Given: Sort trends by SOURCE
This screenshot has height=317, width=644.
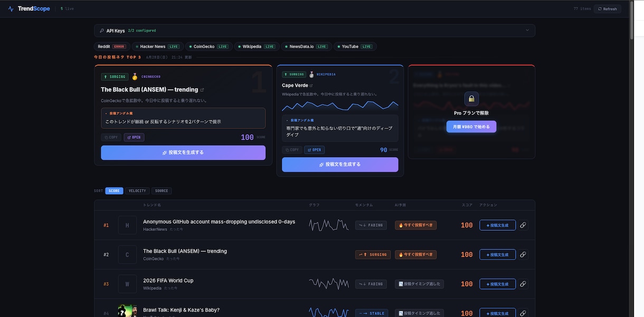Looking at the screenshot, I should [x=162, y=191].
